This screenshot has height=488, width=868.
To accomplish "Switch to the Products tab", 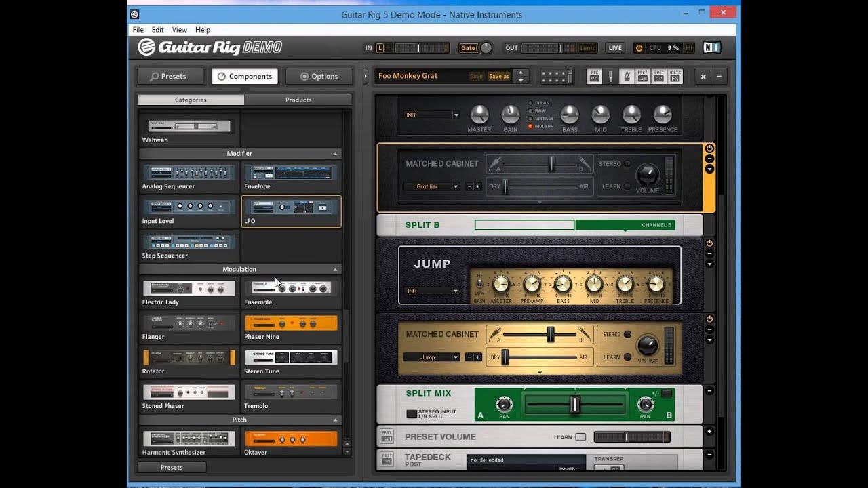I will (298, 100).
